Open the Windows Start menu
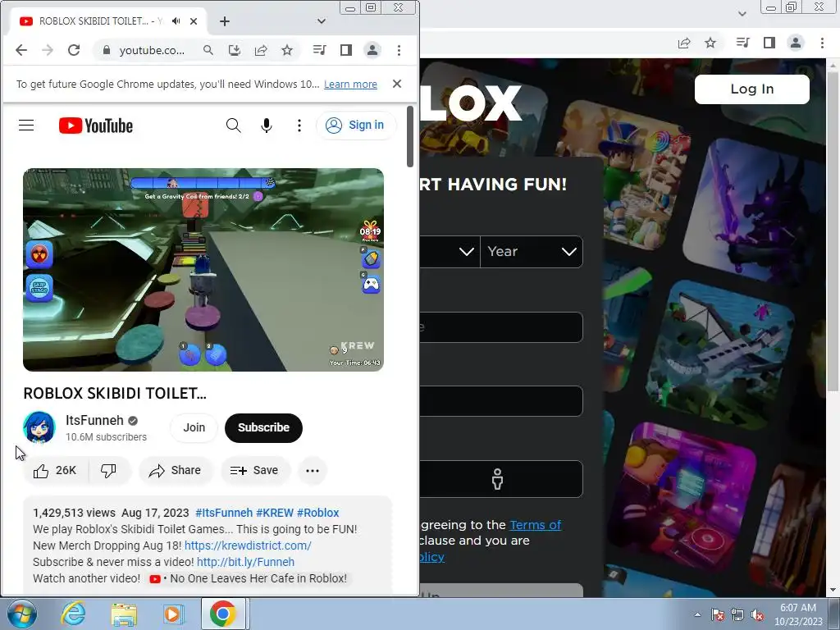 (22, 614)
